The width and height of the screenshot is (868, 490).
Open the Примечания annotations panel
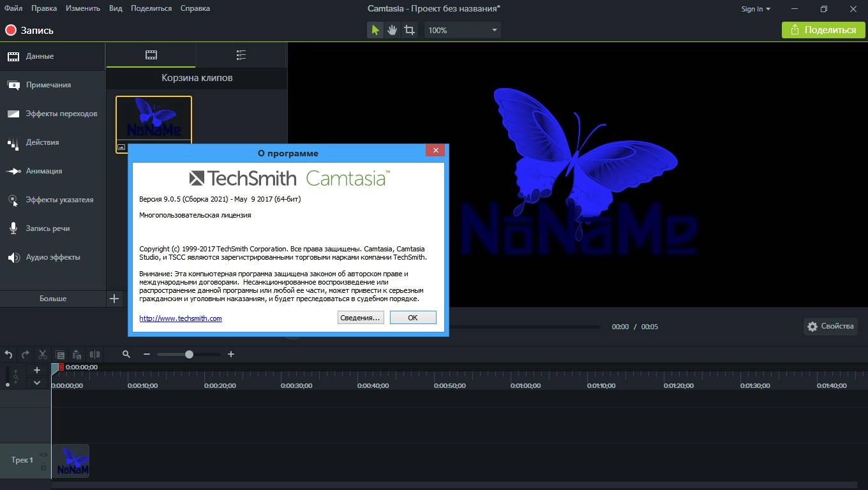click(52, 85)
